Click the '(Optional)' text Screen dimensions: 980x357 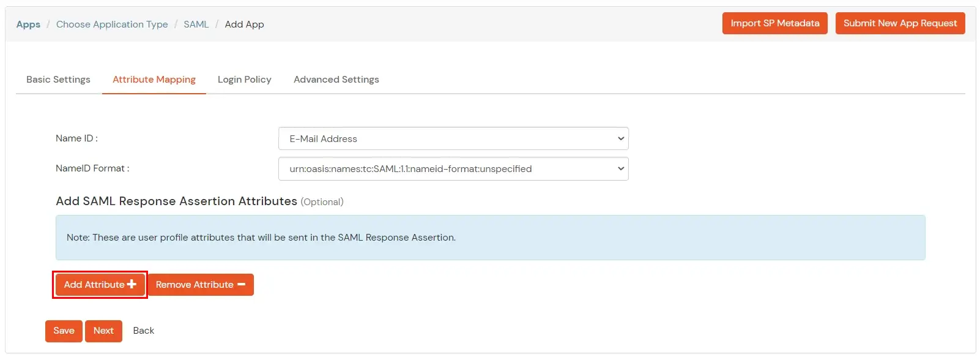point(322,202)
